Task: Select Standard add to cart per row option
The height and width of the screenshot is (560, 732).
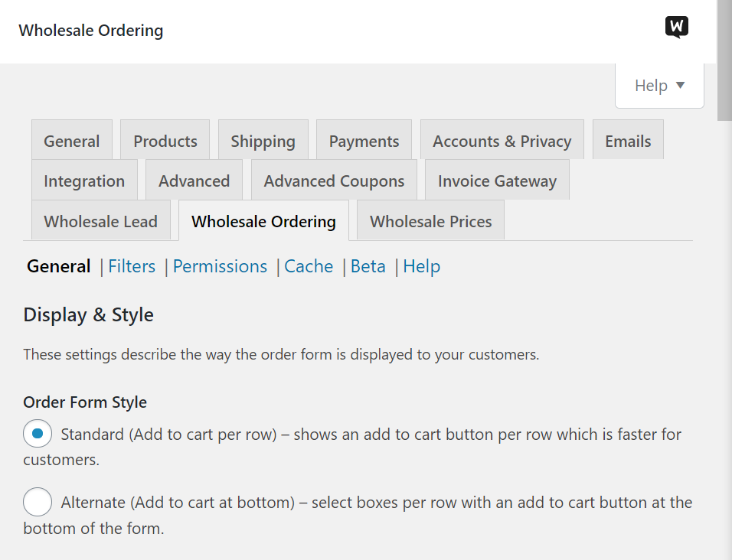Action: 38,434
